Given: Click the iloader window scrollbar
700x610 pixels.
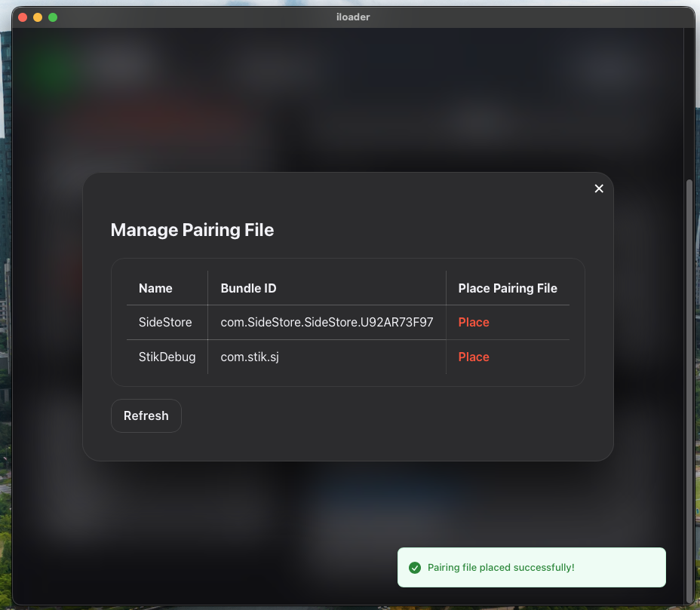Looking at the screenshot, I should (689, 391).
